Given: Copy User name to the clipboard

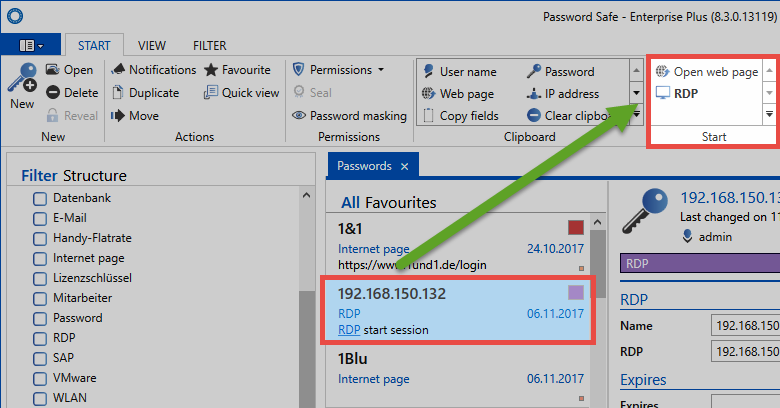Looking at the screenshot, I should 459,72.
